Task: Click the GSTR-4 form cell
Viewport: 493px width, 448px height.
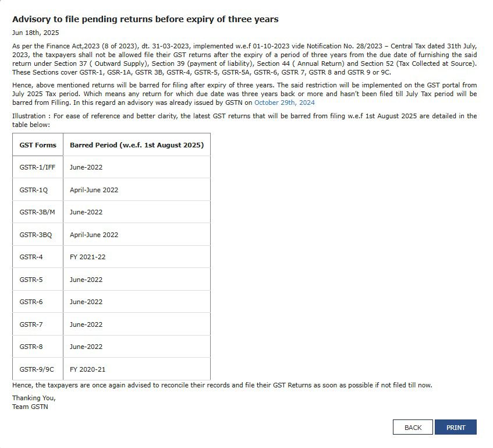Action: [31, 257]
